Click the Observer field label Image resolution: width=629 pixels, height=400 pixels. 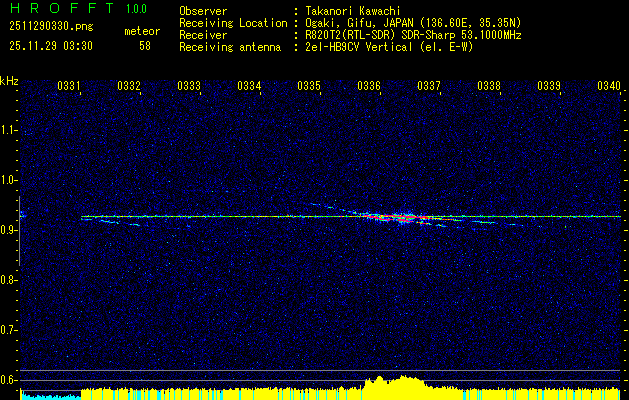(203, 11)
